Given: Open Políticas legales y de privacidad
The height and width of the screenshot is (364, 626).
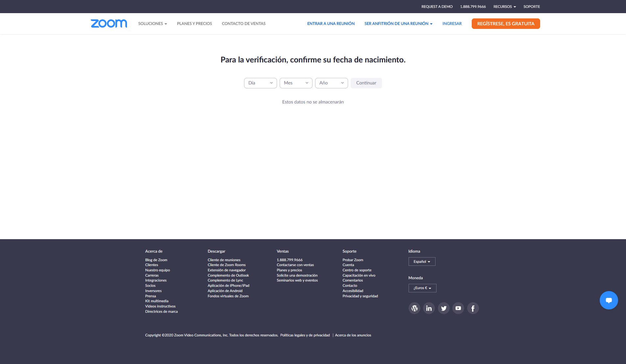Looking at the screenshot, I should click(305, 335).
